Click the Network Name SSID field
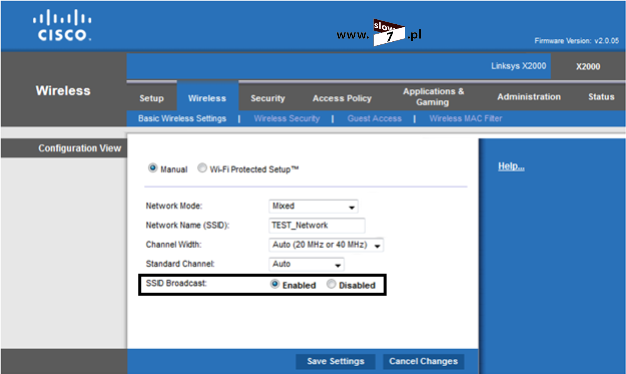This screenshot has width=626, height=374. click(x=317, y=226)
